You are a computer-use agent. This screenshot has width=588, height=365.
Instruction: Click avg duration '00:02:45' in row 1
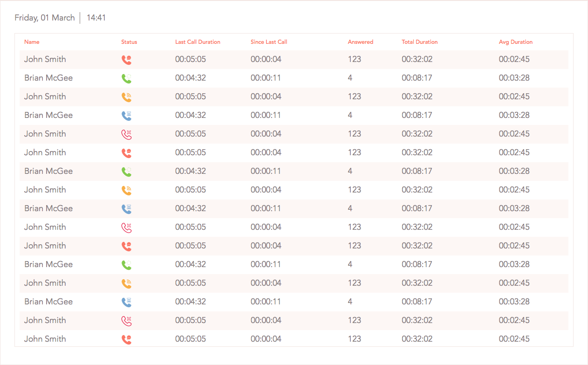coord(514,59)
